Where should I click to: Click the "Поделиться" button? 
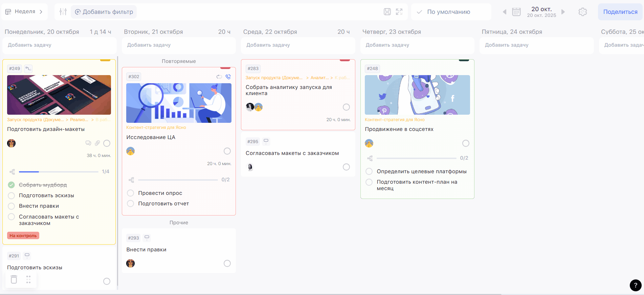click(620, 12)
